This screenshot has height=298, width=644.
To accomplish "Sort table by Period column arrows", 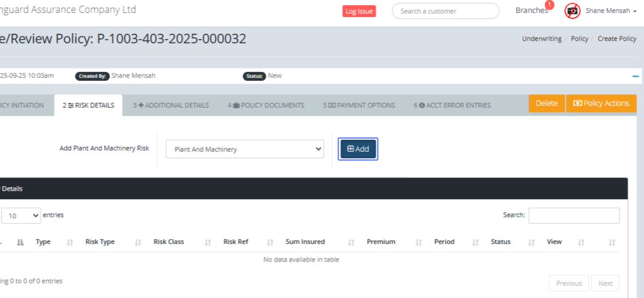I will point(475,243).
